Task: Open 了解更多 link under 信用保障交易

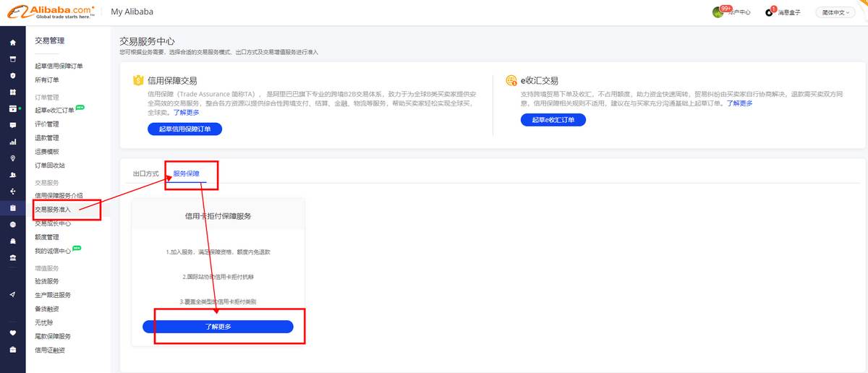Action: [x=187, y=112]
